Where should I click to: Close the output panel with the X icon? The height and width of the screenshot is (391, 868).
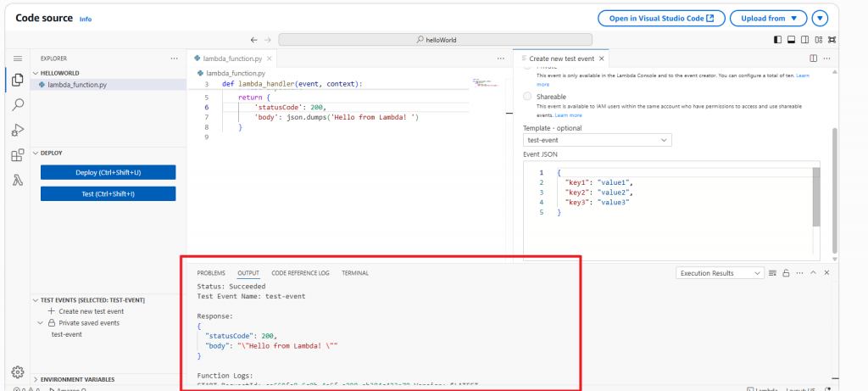coord(826,273)
